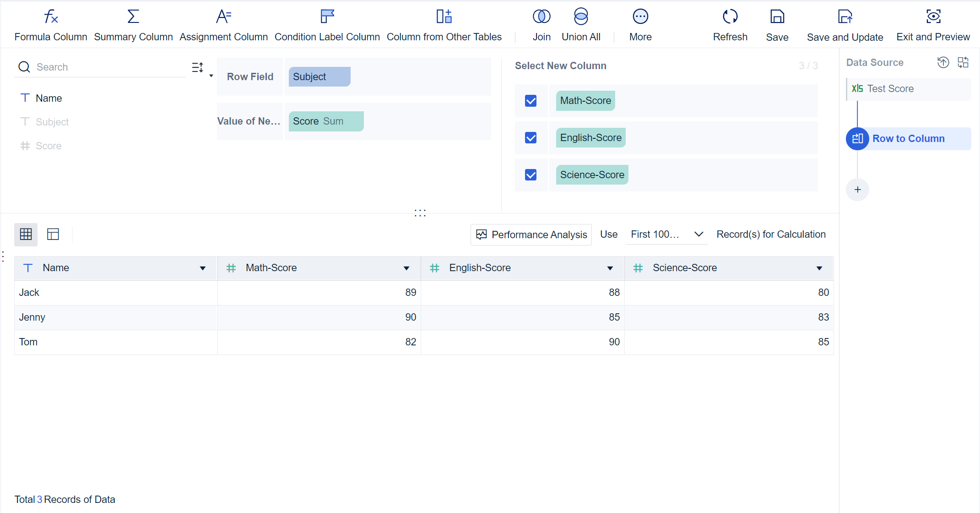Add a new step with plus button
Viewport: 980px width, 513px height.
[x=857, y=190]
